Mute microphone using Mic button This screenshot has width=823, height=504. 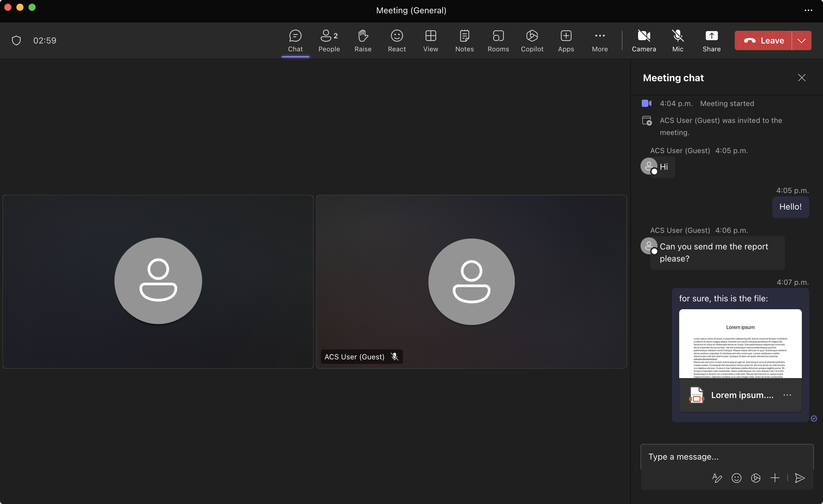tap(678, 40)
